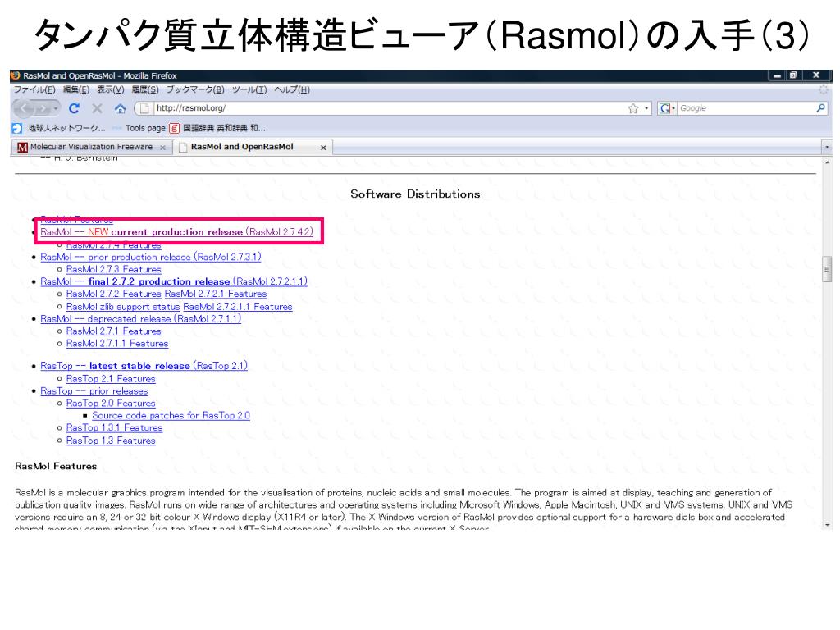Image resolution: width=840 pixels, height=630 pixels.
Task: Open RasTop latest stable release 2.1 link
Action: point(144,366)
